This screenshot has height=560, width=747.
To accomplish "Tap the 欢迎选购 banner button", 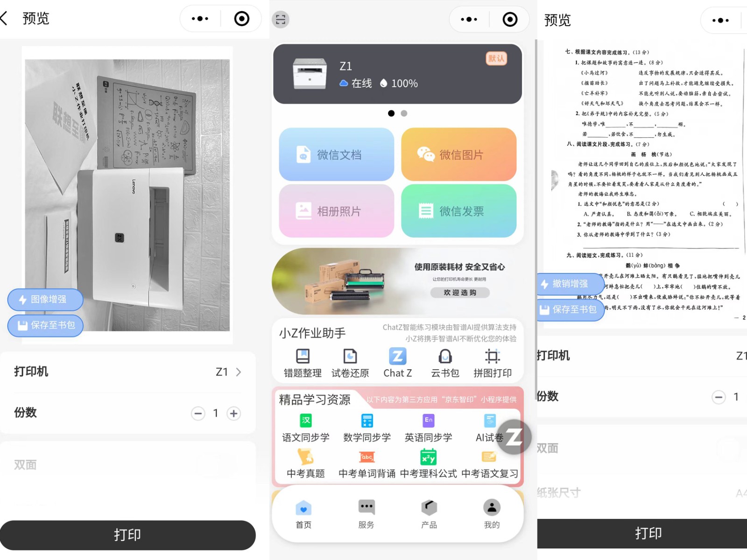I will pos(460,293).
